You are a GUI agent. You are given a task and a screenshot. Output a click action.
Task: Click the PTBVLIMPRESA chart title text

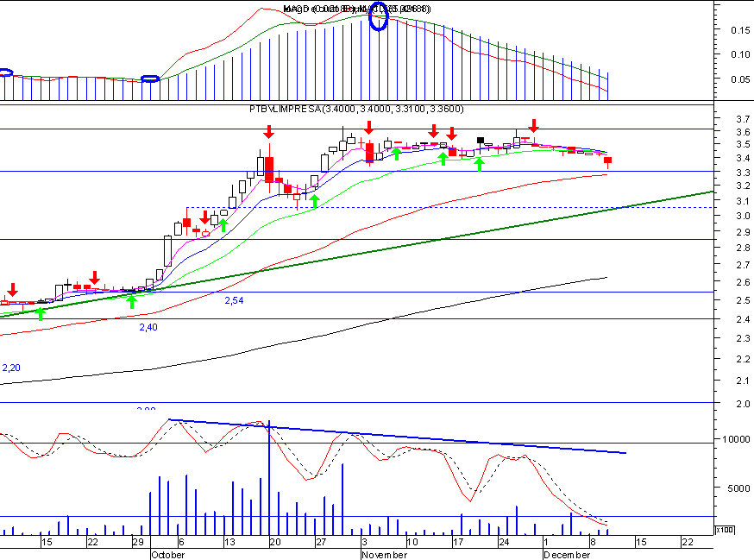point(356,110)
